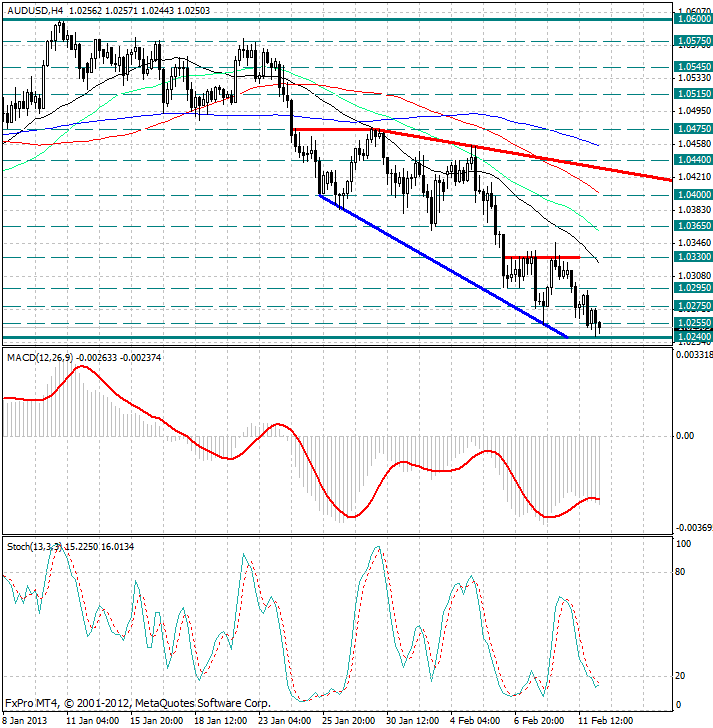Screen dimensions: 713x728
Task: Click the Stochastic 80 level value
Action: click(680, 572)
